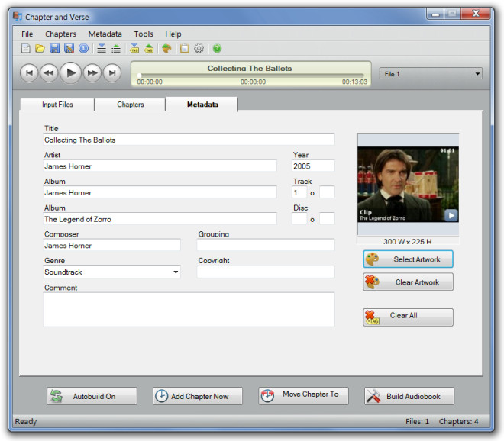
Task: Click the Move Chapter To button
Action: (x=303, y=396)
